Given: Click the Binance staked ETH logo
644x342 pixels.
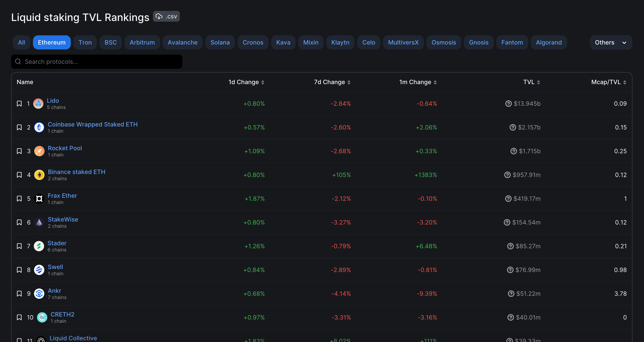Looking at the screenshot, I should coord(39,175).
